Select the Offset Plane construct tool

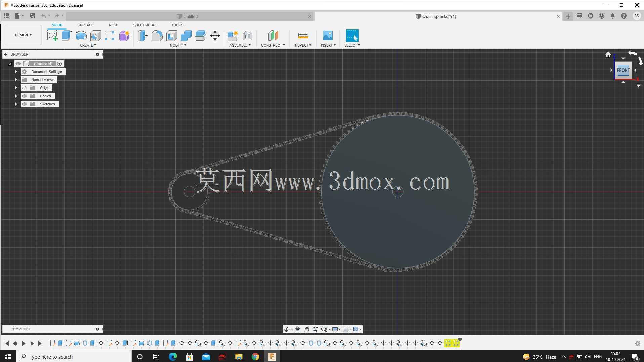(x=273, y=36)
